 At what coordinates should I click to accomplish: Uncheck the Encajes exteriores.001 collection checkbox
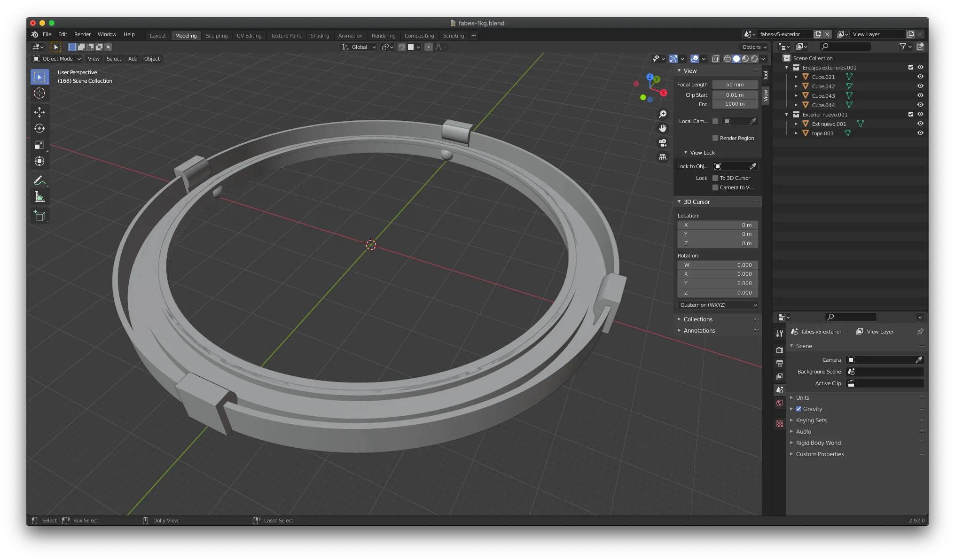910,67
